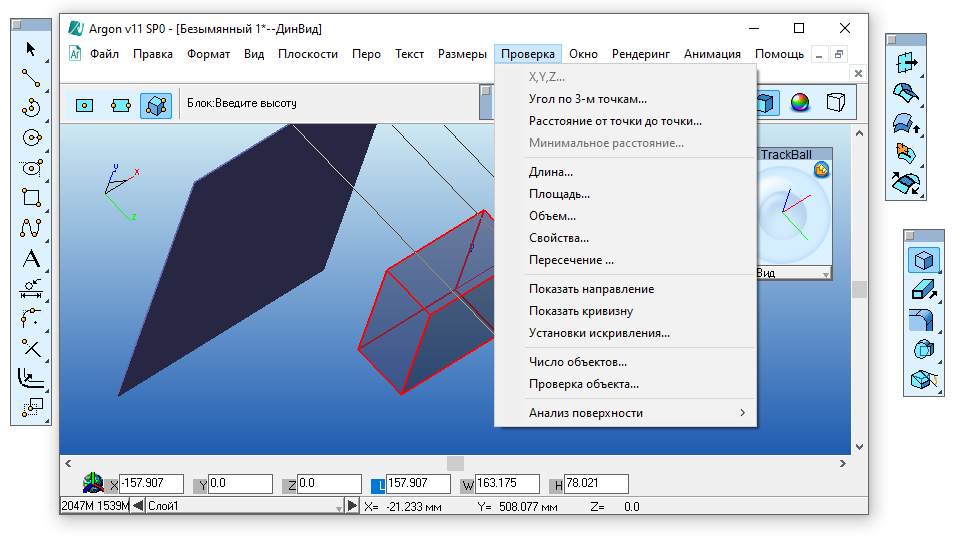Click the fifth surface tool in right palette
Viewport: 971px width, 536px height.
906,183
